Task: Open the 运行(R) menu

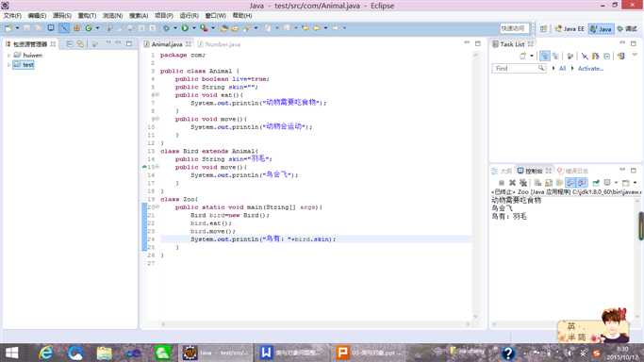Action: click(189, 16)
